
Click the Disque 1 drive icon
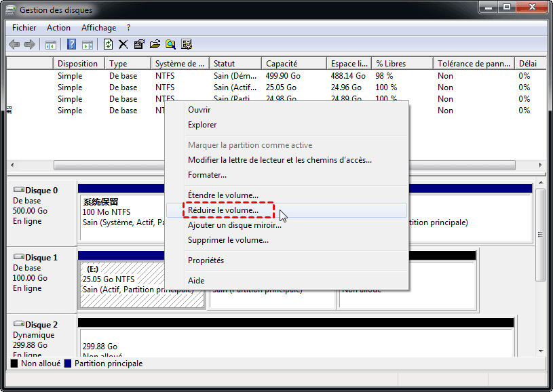19,257
